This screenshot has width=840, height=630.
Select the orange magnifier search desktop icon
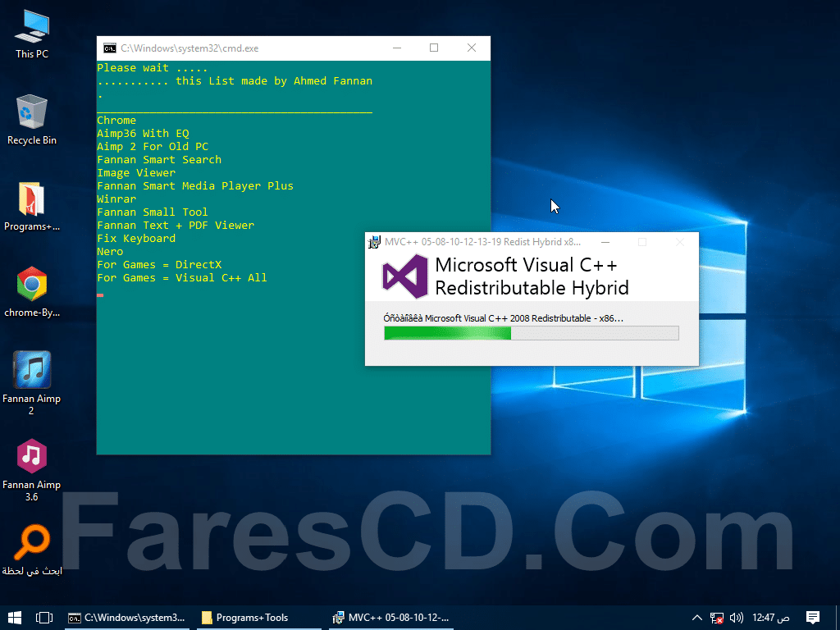coord(32,550)
